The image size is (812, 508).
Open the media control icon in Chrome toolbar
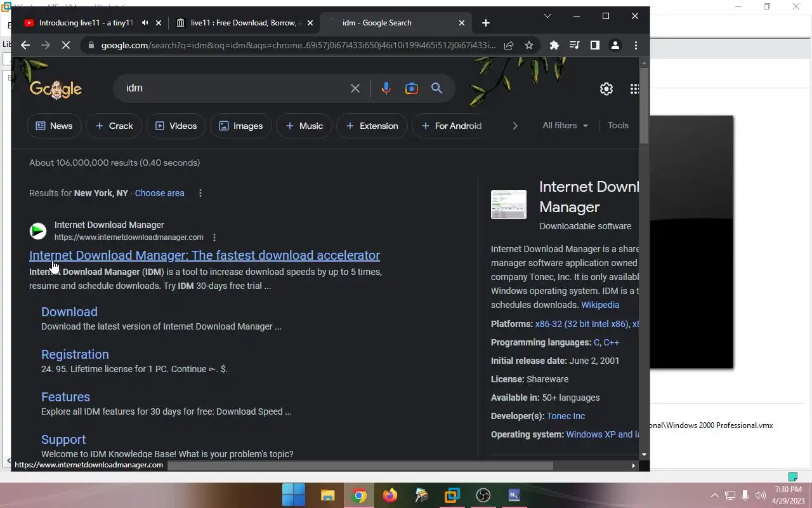pos(574,45)
